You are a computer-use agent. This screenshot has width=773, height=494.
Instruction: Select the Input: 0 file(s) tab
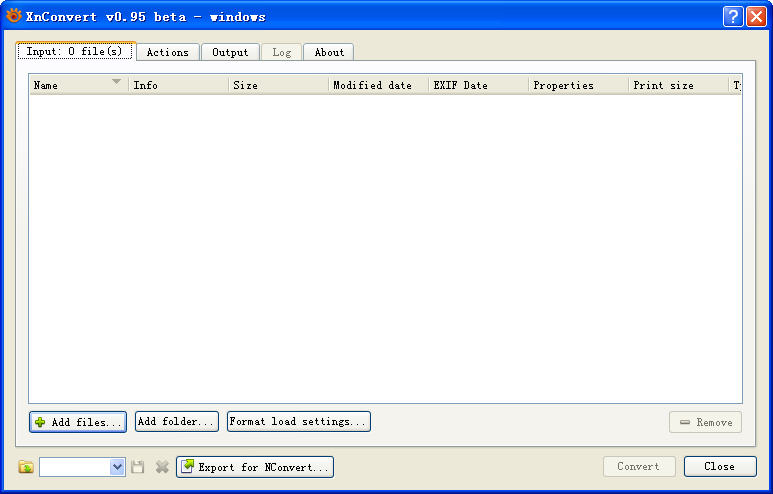pos(75,51)
